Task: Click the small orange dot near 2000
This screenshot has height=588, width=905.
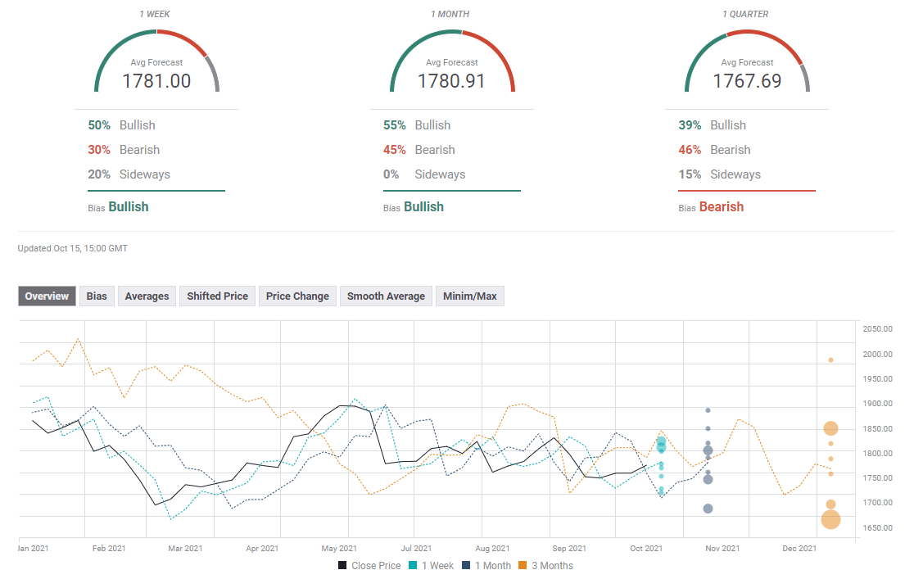Action: tap(830, 360)
